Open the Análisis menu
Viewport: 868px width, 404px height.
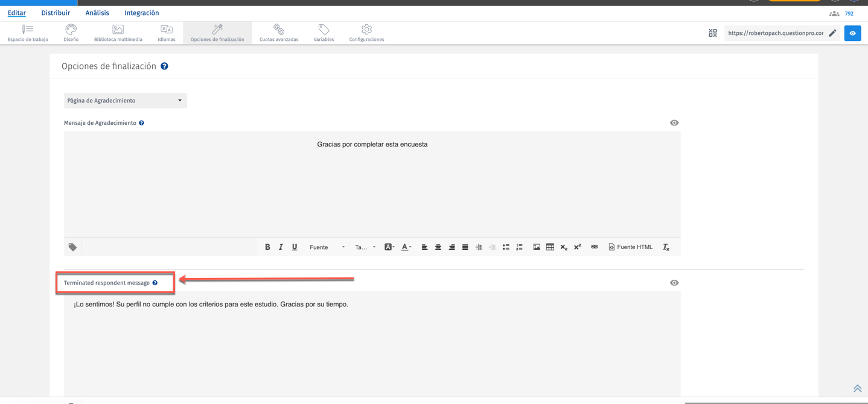tap(97, 12)
